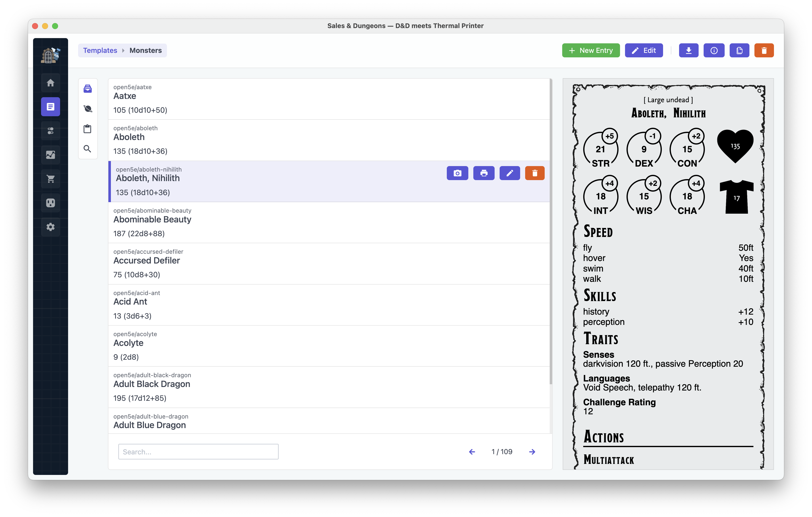The image size is (812, 517).
Task: Click the download icon in top toolbar
Action: pos(689,51)
